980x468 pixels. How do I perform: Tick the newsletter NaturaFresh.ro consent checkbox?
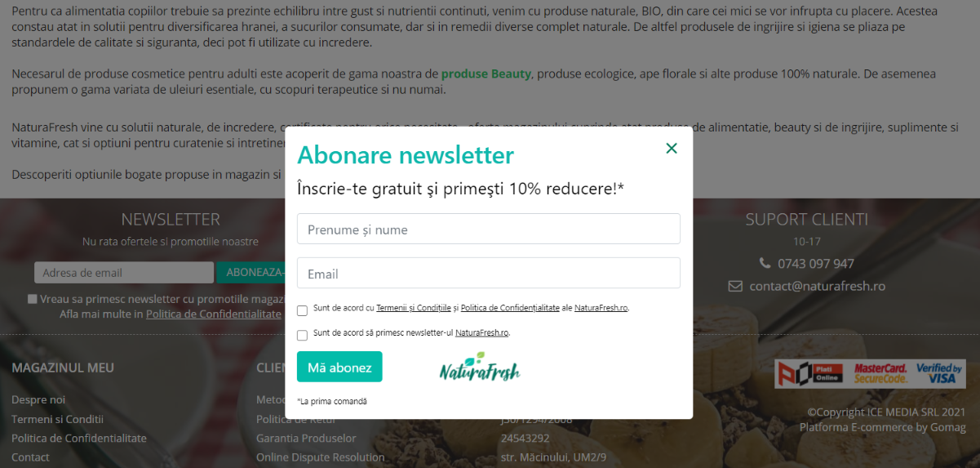coord(302,335)
